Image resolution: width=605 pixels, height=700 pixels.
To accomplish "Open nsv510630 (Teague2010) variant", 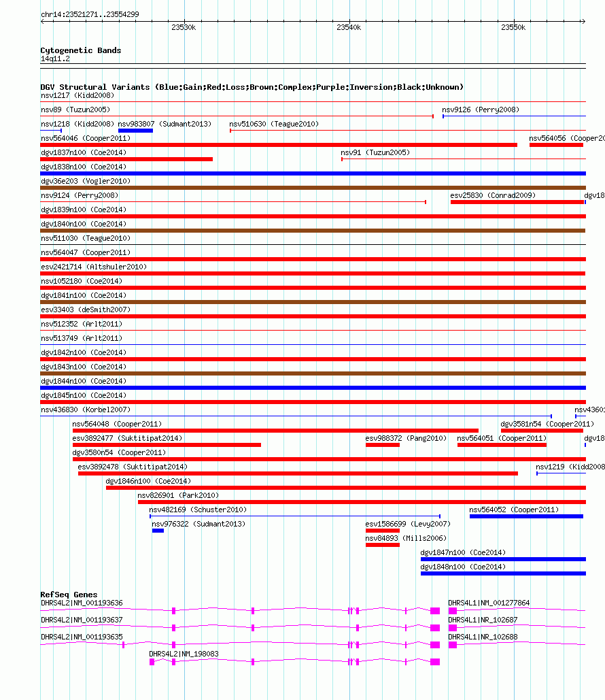I will point(274,124).
